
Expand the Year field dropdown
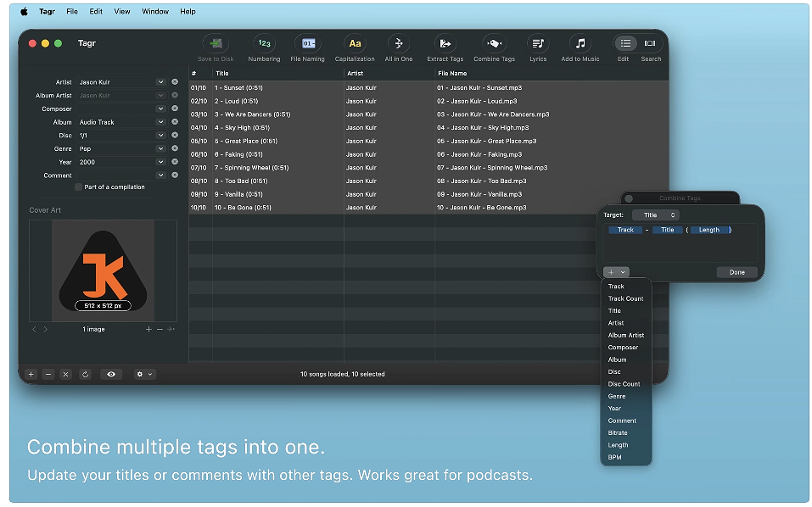[160, 162]
